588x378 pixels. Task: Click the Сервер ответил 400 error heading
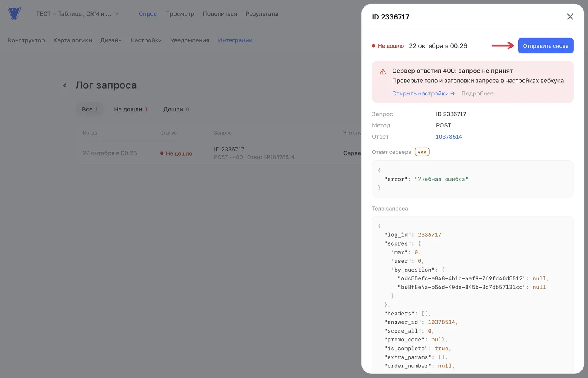(452, 71)
